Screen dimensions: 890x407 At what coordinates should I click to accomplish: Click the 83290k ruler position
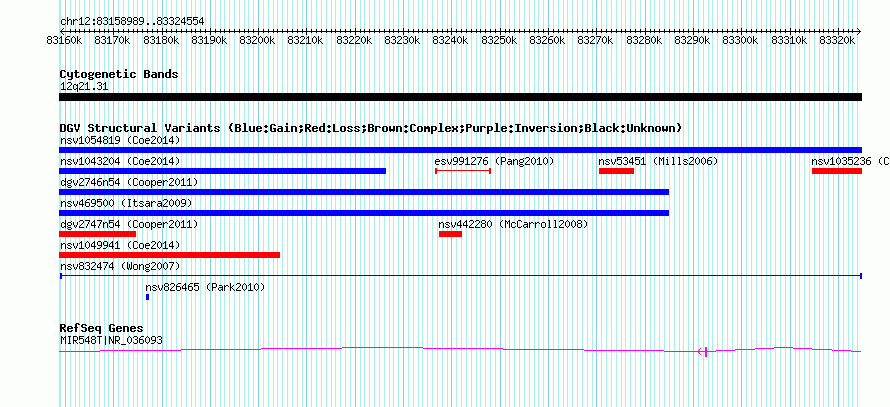pos(692,40)
